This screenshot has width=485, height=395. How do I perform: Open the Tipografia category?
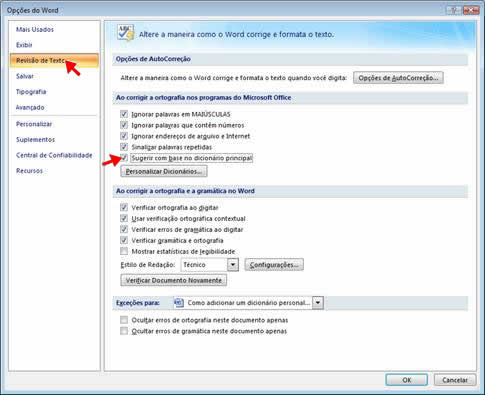tap(31, 92)
